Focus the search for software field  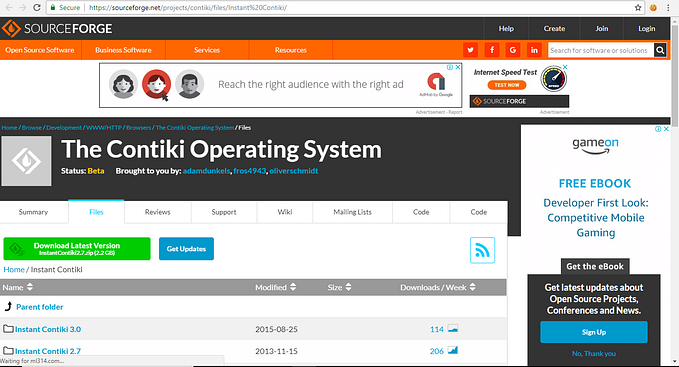[x=601, y=50]
